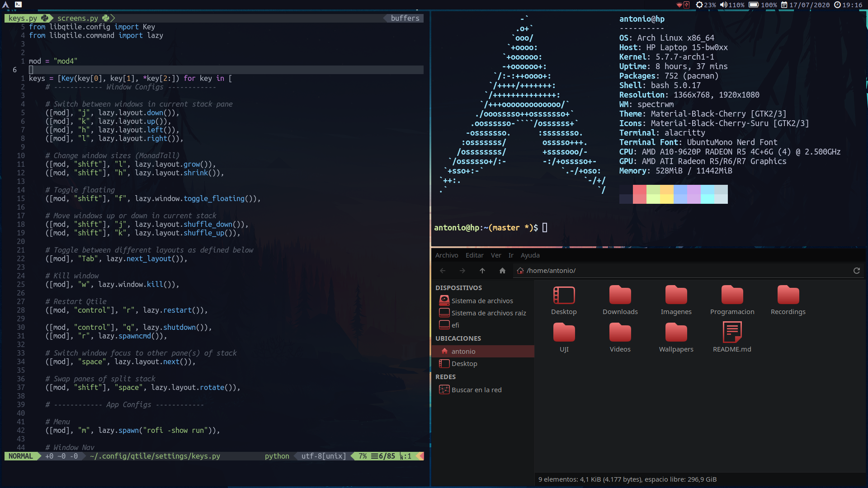Select the README.md file icon
The image size is (868, 488).
click(x=732, y=333)
